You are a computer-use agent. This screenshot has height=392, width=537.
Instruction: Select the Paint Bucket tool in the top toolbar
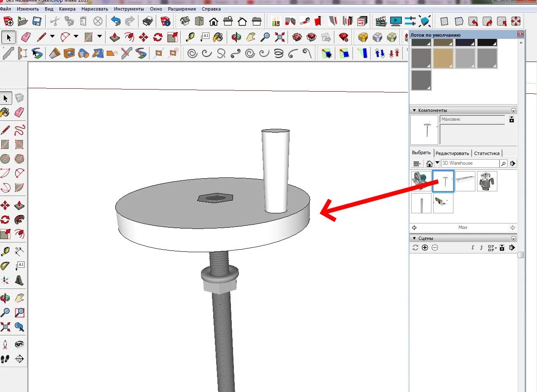click(x=218, y=37)
